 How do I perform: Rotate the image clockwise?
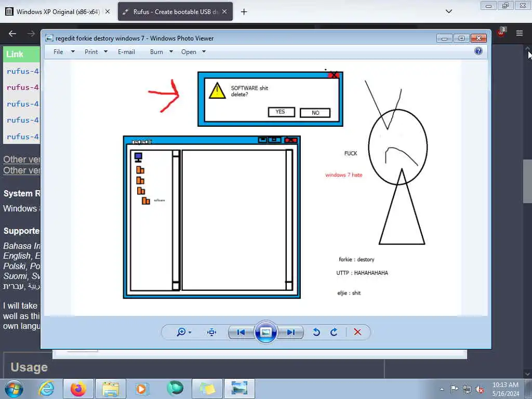click(x=334, y=332)
